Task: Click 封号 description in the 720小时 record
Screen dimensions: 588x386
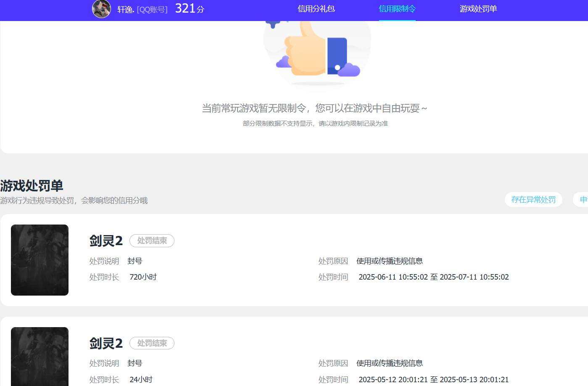Action: tap(135, 261)
